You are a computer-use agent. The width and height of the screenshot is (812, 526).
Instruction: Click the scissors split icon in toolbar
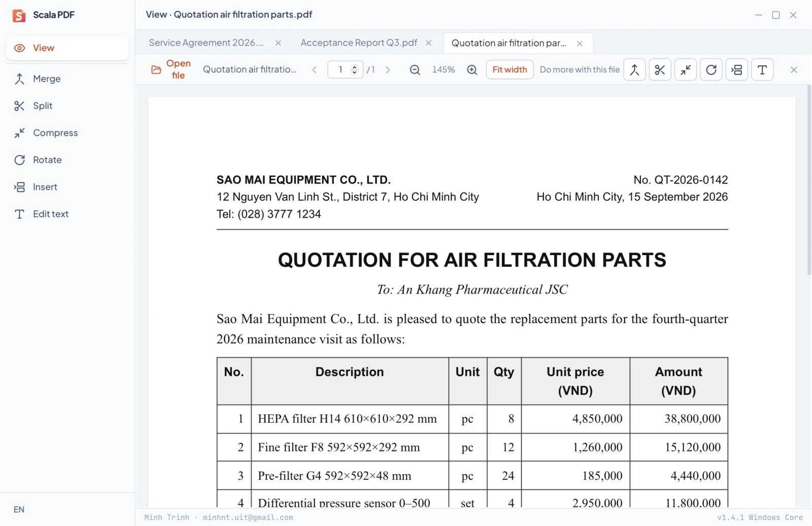pyautogui.click(x=660, y=69)
